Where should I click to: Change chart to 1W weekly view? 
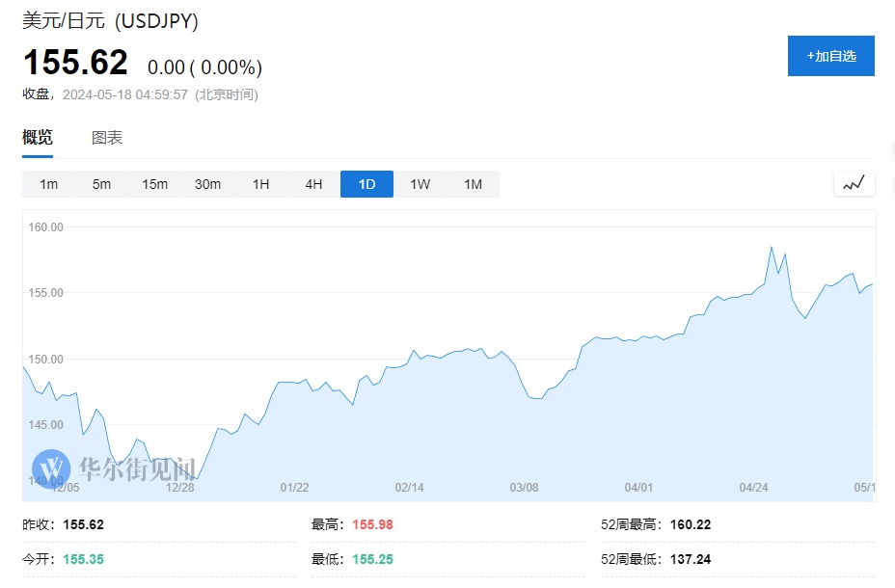click(x=420, y=184)
